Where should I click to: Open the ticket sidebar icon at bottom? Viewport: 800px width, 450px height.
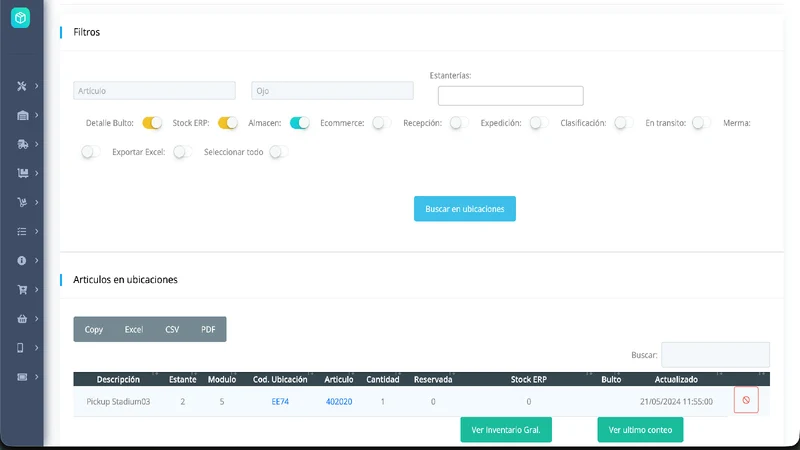pyautogui.click(x=22, y=377)
